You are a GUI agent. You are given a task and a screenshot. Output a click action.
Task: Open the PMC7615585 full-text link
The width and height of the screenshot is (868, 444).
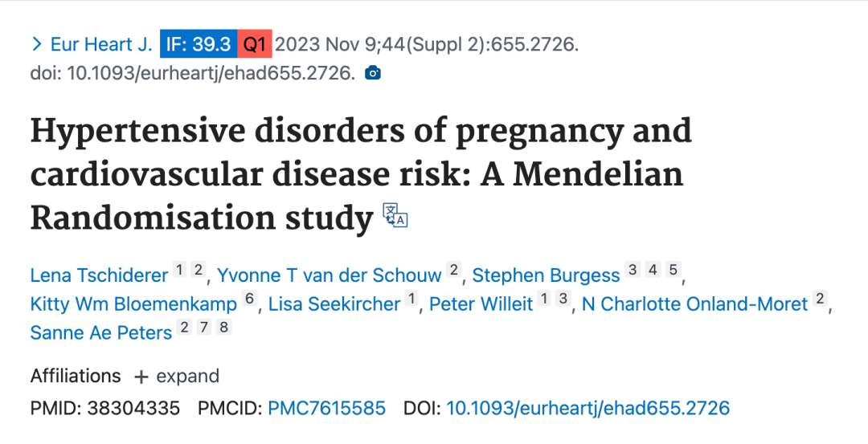[x=326, y=408]
